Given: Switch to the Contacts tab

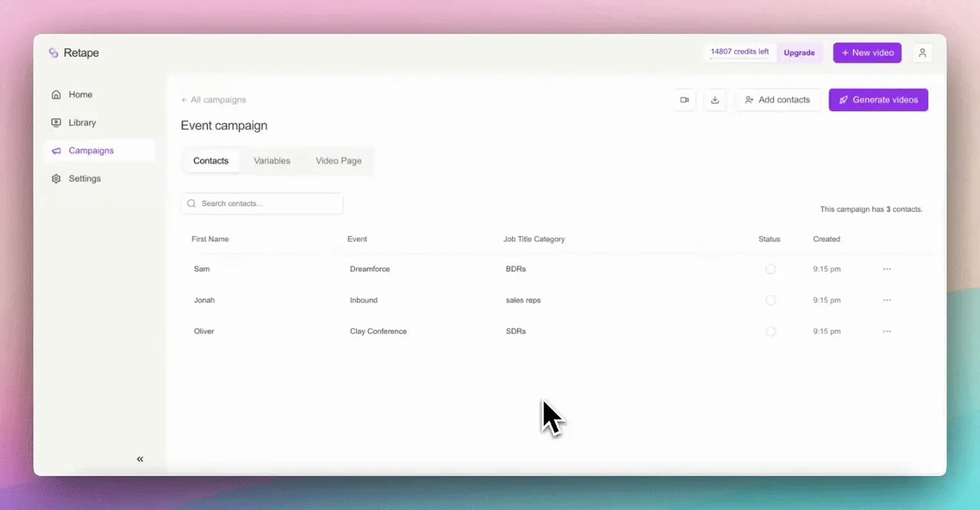Looking at the screenshot, I should [x=211, y=161].
